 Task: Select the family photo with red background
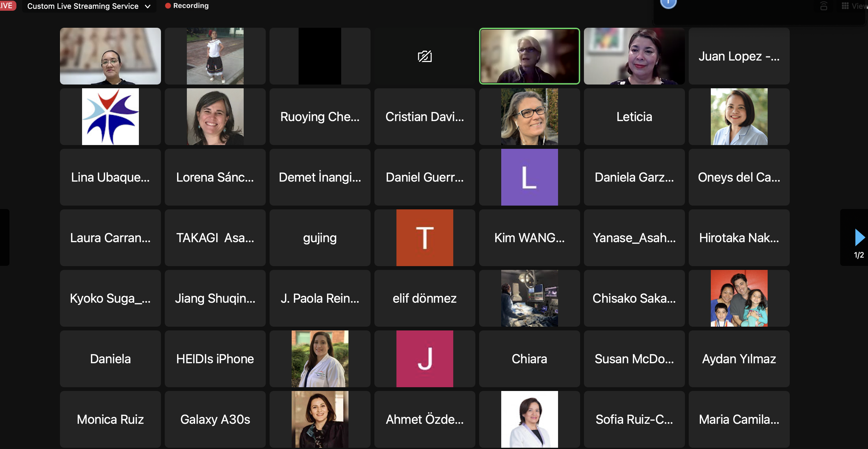739,298
